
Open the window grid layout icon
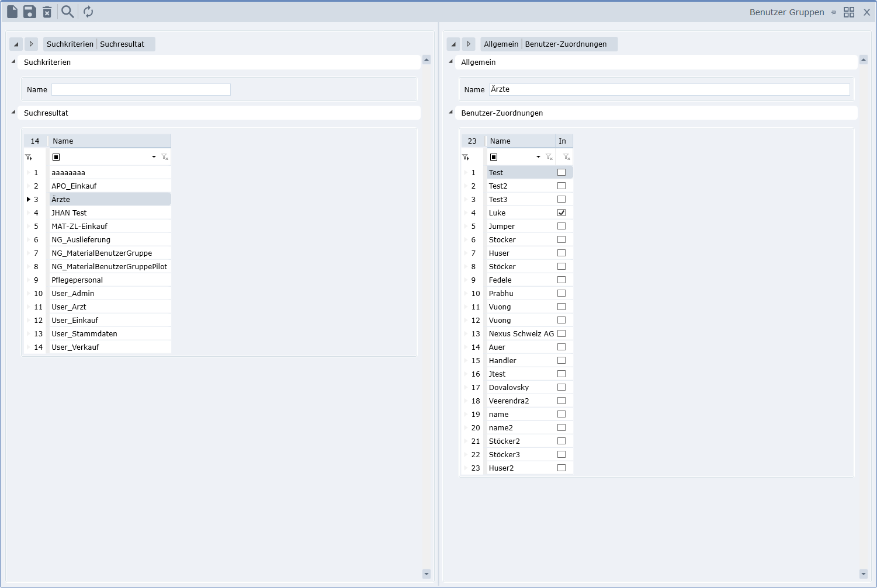pyautogui.click(x=849, y=12)
